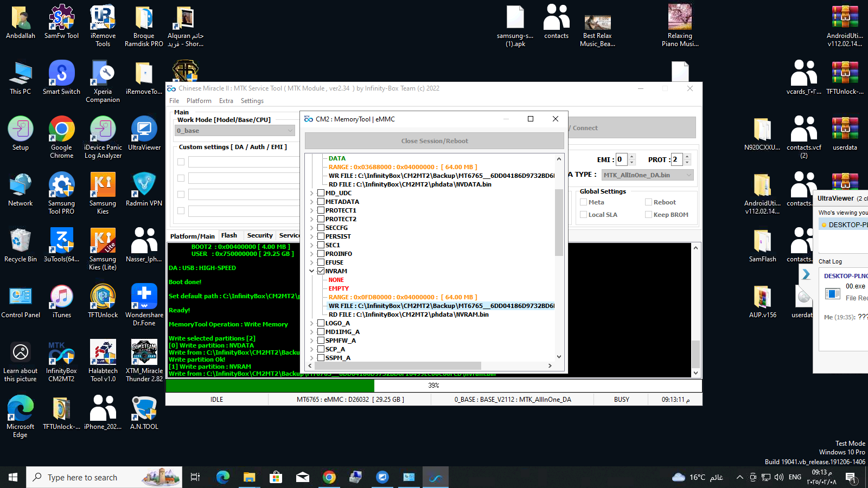Open Broque Ramdisk PRO folder icon
868x488 pixels.
144,26
